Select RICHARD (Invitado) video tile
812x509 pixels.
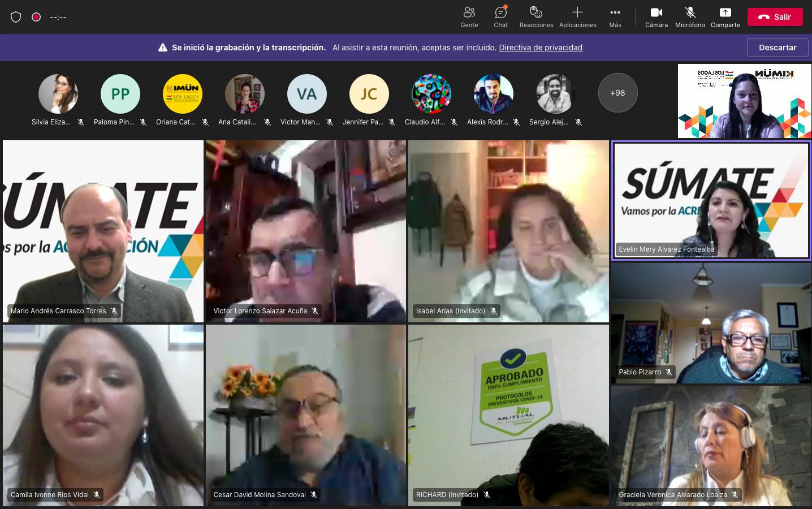click(x=508, y=415)
